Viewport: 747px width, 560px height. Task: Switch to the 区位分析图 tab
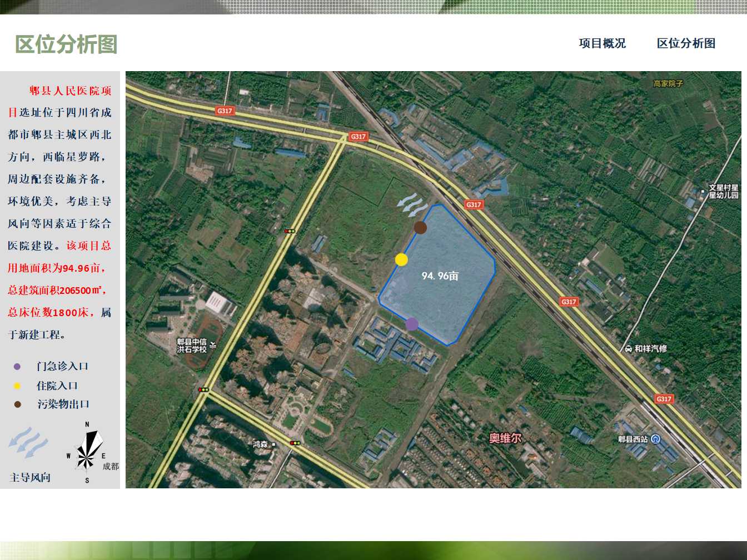[687, 43]
